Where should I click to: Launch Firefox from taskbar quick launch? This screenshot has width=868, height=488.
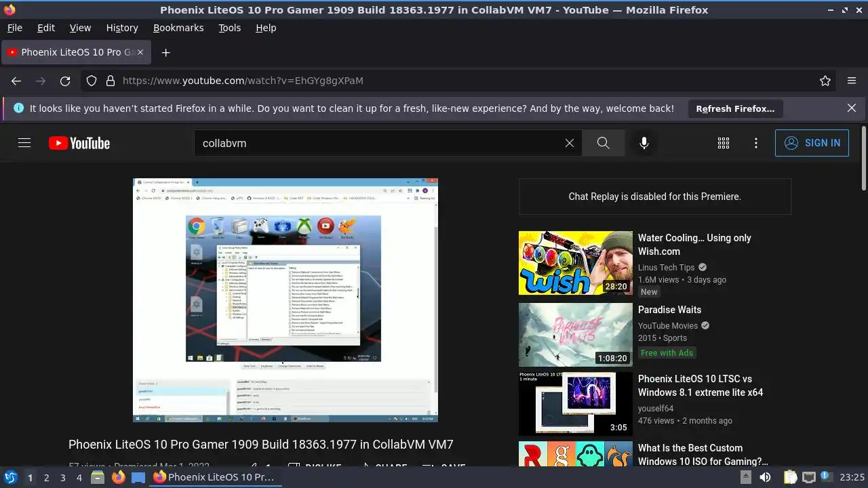(x=118, y=477)
